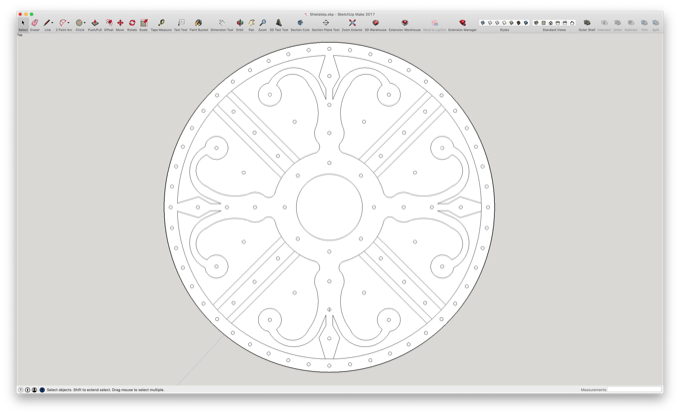Click the large center circle of the shield

[329, 207]
